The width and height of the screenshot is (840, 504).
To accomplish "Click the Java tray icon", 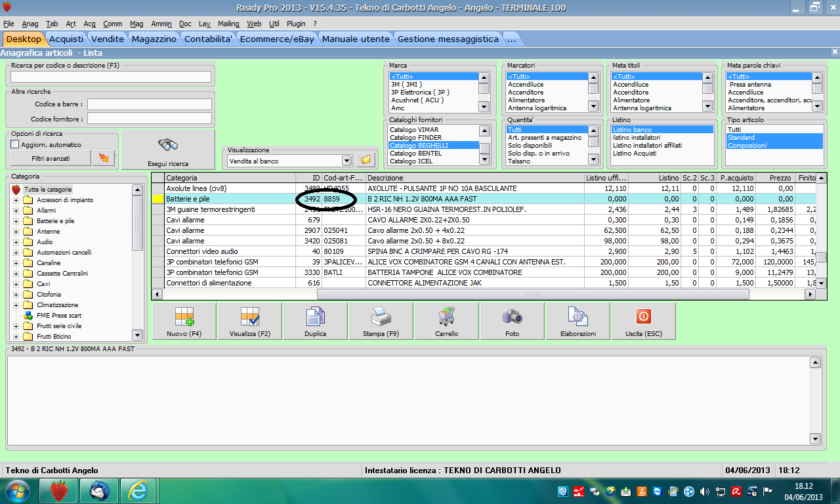I will point(642,491).
